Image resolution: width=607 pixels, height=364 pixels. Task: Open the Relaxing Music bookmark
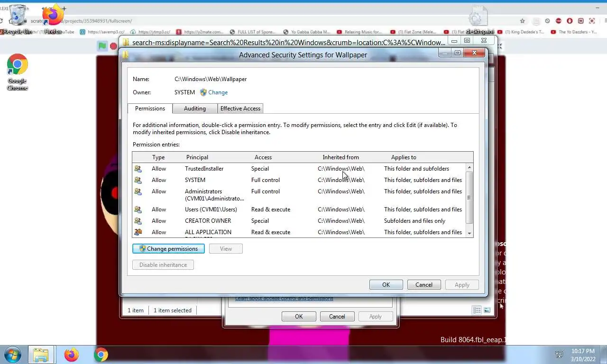359,32
